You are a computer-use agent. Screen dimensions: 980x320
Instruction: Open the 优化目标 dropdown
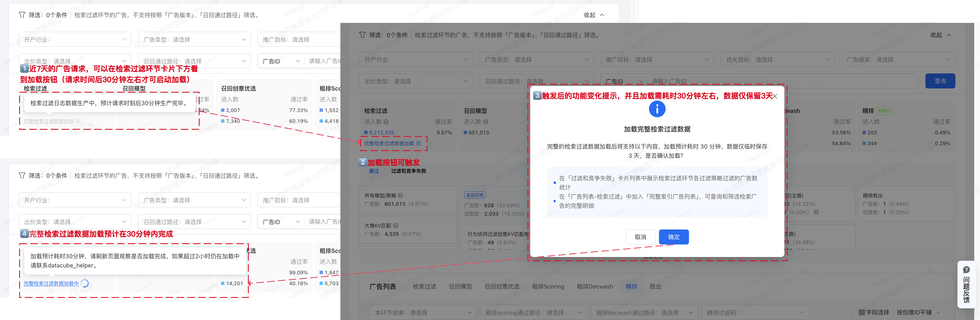(x=777, y=60)
